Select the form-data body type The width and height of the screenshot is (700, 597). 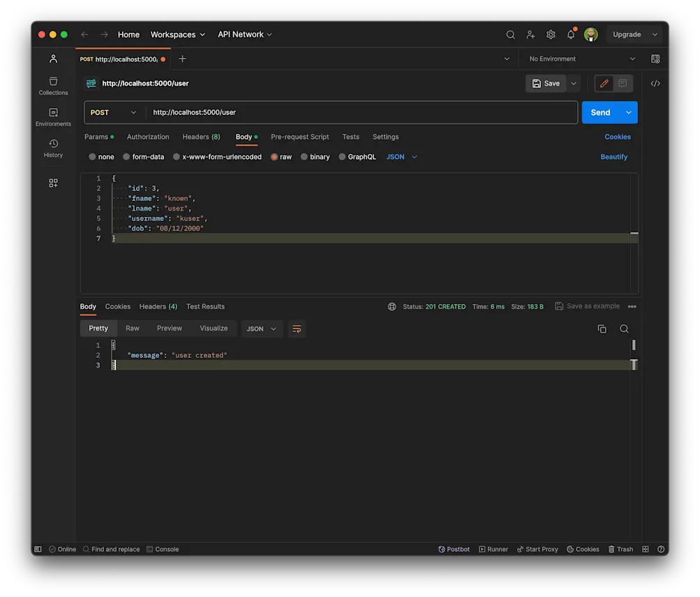pos(144,156)
